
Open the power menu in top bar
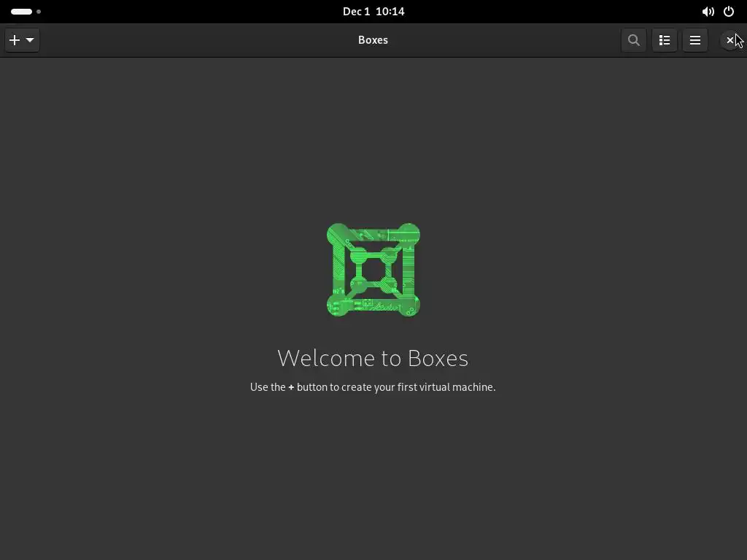(729, 12)
